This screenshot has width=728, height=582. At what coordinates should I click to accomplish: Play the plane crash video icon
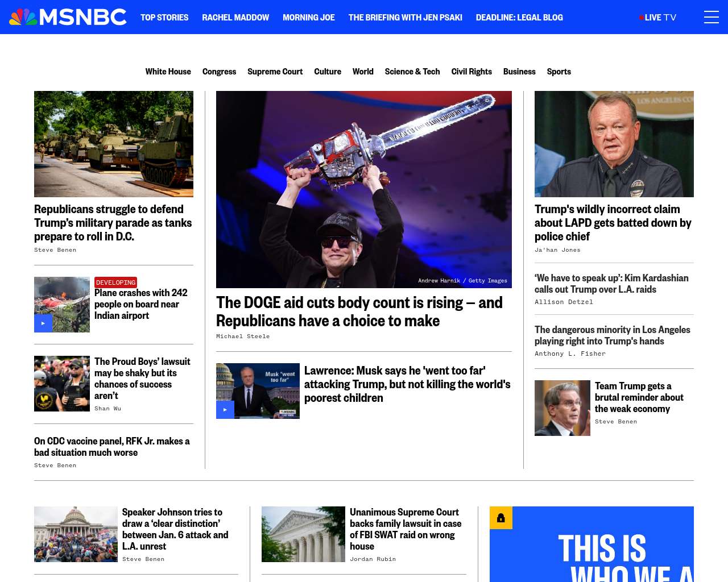pos(43,323)
